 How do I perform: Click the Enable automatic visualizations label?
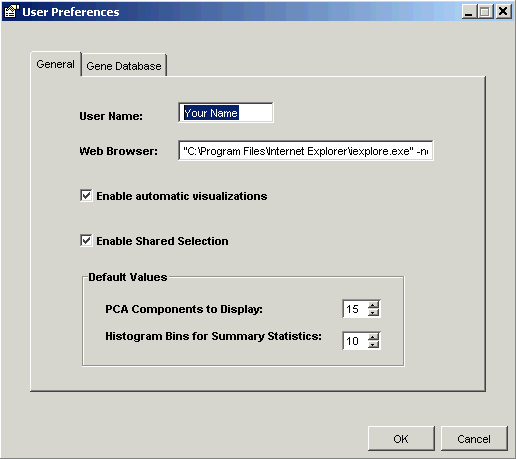click(x=182, y=196)
